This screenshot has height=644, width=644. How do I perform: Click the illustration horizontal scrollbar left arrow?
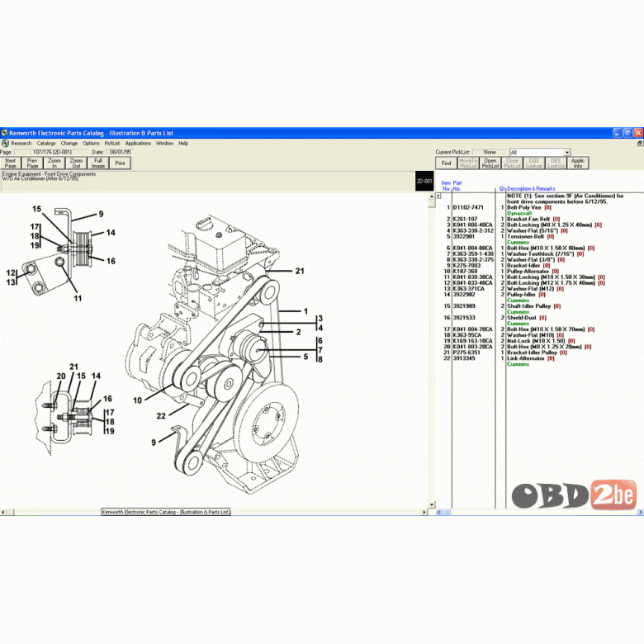[x=3, y=512]
